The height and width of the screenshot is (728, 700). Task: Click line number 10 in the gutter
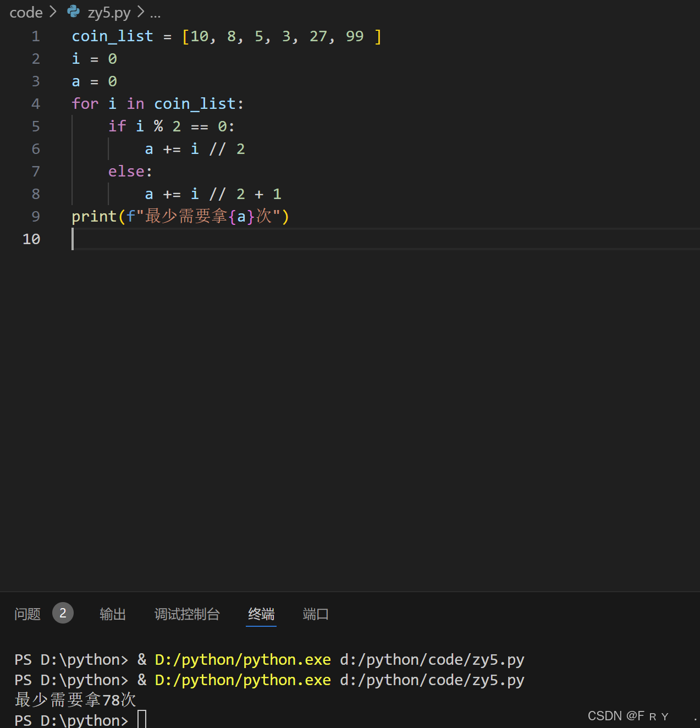point(31,239)
